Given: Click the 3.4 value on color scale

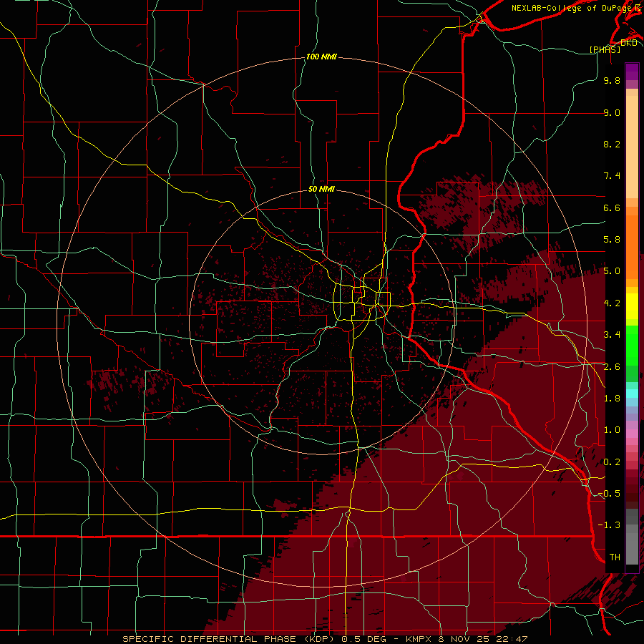Looking at the screenshot, I should (612, 335).
